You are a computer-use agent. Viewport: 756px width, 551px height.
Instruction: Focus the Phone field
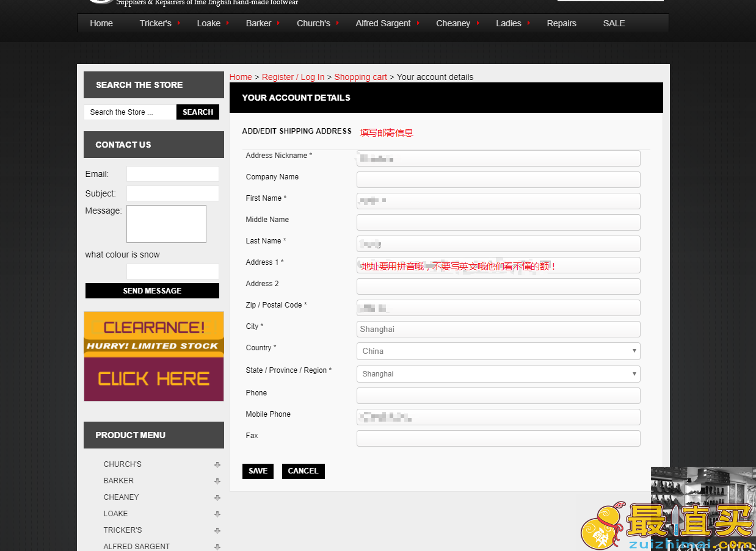(x=498, y=396)
